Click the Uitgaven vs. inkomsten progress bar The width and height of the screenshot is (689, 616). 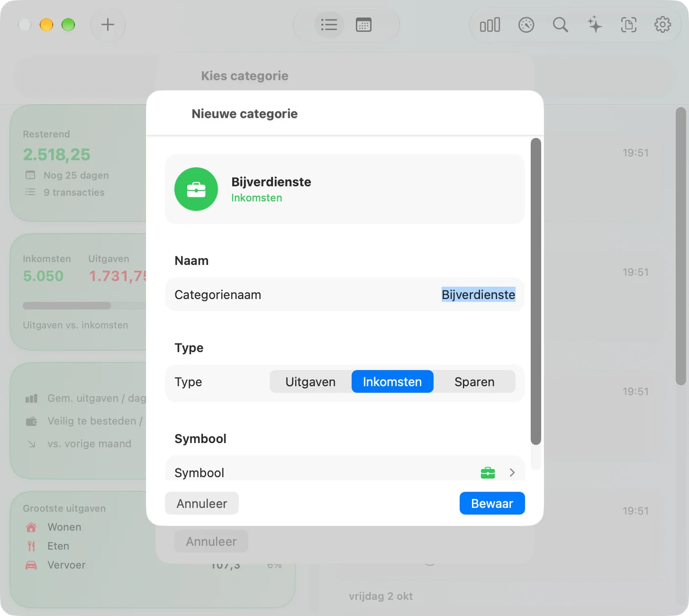(84, 306)
